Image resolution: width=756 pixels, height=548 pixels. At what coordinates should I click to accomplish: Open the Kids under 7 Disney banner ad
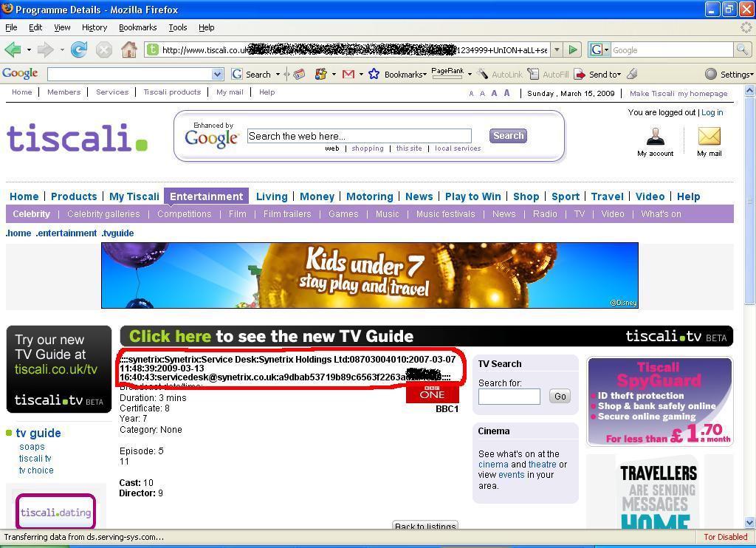(x=370, y=275)
